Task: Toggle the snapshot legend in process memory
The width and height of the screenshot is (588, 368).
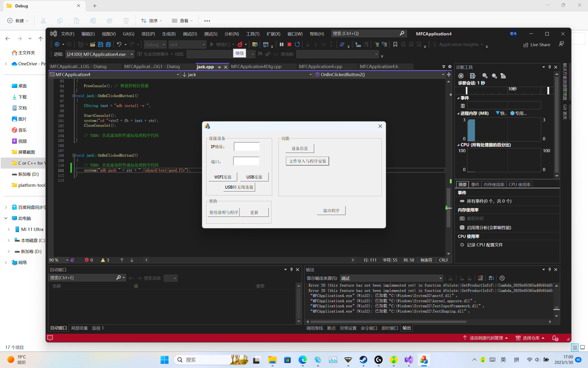Action: pyautogui.click(x=501, y=113)
